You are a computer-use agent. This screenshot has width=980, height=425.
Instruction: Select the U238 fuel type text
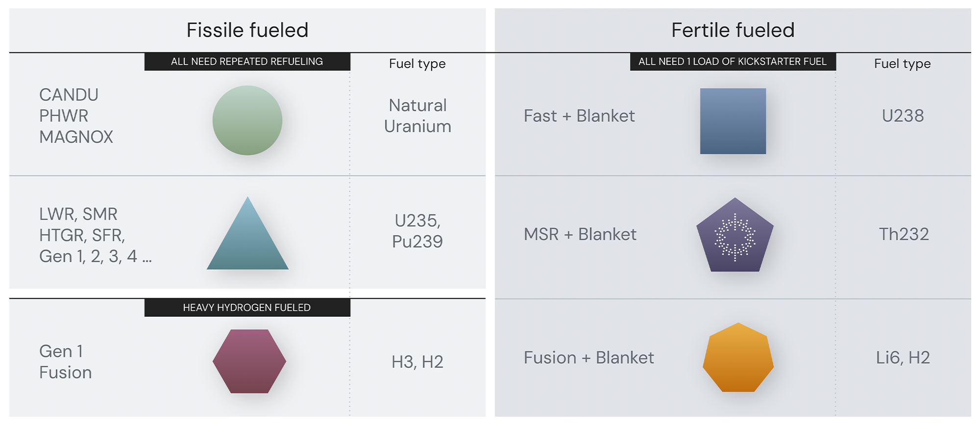(x=903, y=116)
